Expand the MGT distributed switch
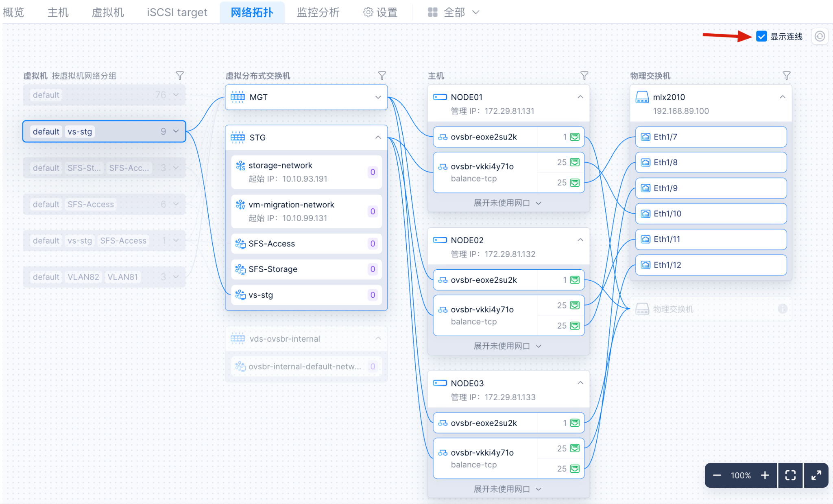This screenshot has width=833, height=504. pyautogui.click(x=378, y=97)
